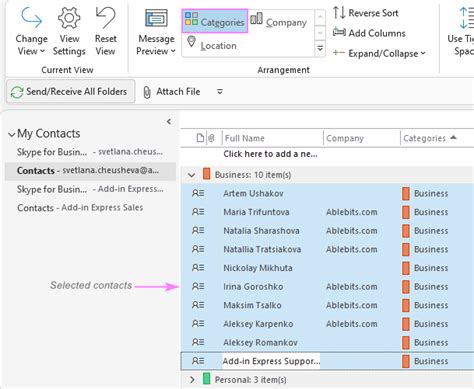Click the green Personal group color swatch
The image size is (474, 389).
tap(207, 379)
